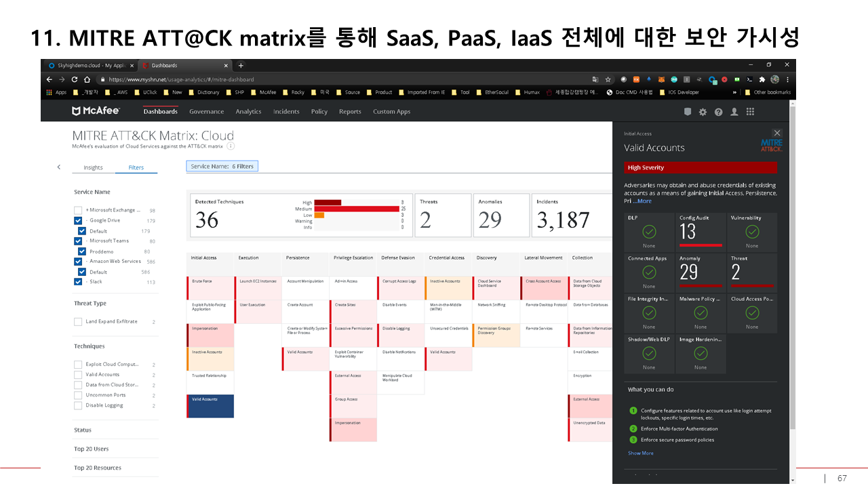The image size is (868, 488).
Task: Click the user profile icon
Action: [x=734, y=112]
